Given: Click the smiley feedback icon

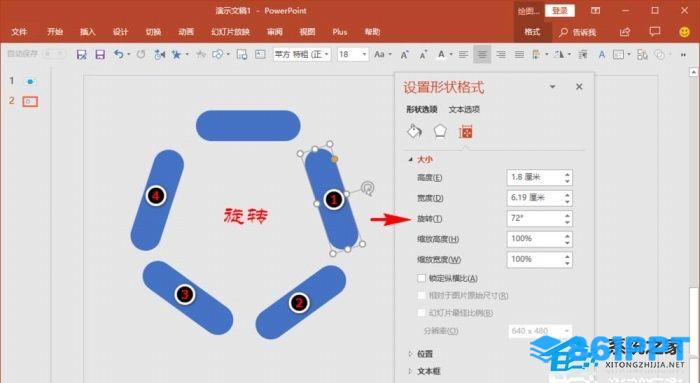Looking at the screenshot, I should [684, 32].
